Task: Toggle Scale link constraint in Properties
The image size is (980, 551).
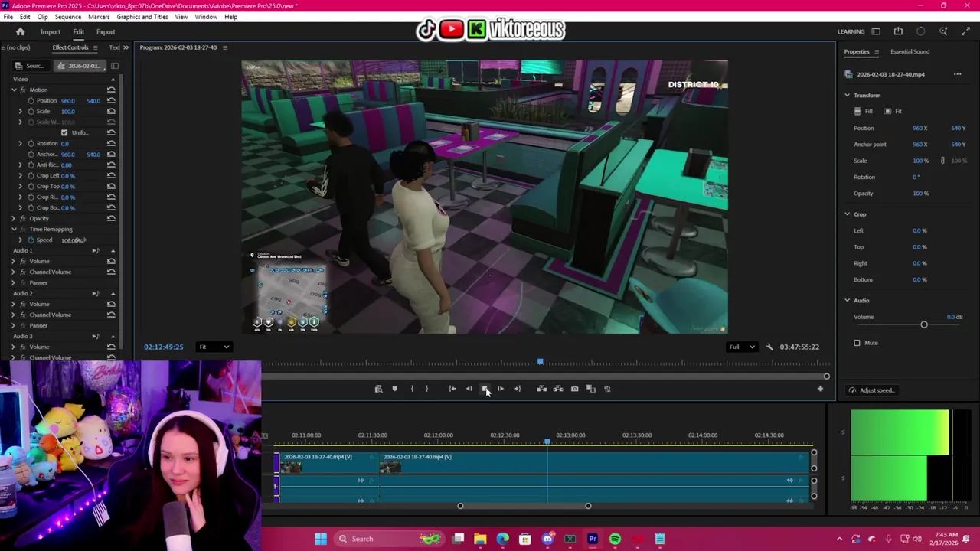Action: point(942,161)
